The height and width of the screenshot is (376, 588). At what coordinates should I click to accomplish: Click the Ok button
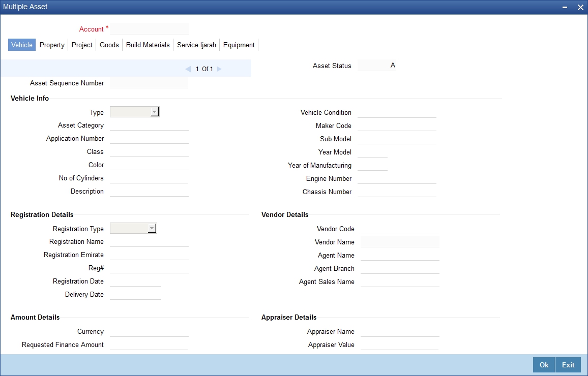[544, 365]
